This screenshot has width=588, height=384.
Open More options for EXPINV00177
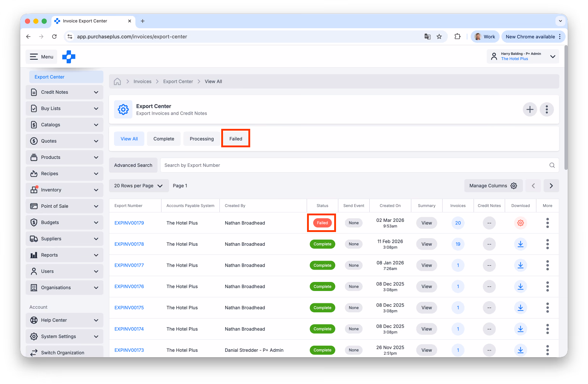point(547,265)
